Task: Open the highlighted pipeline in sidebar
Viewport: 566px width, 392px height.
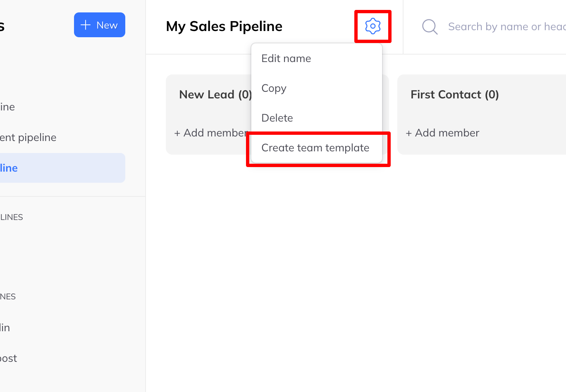Action: coord(62,168)
